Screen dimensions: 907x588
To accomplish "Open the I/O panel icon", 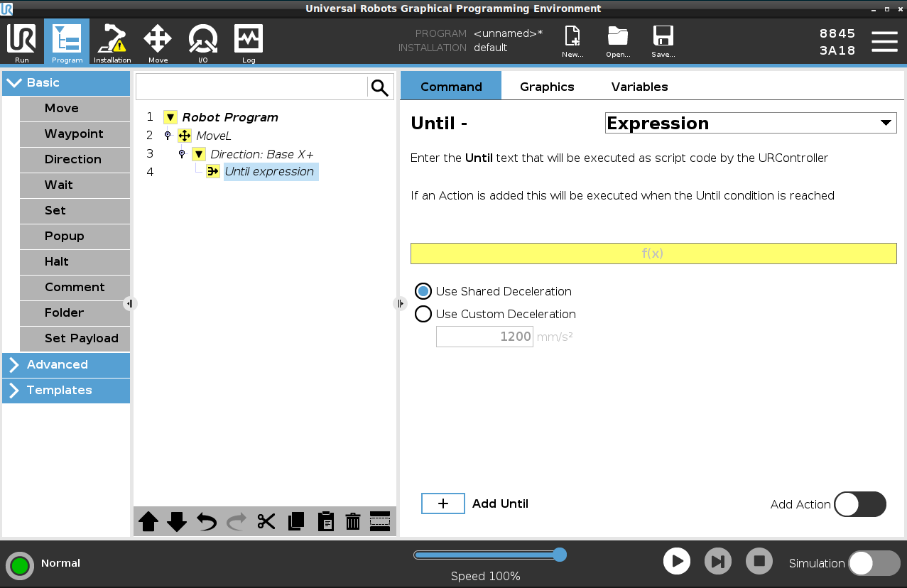I will 202,43.
